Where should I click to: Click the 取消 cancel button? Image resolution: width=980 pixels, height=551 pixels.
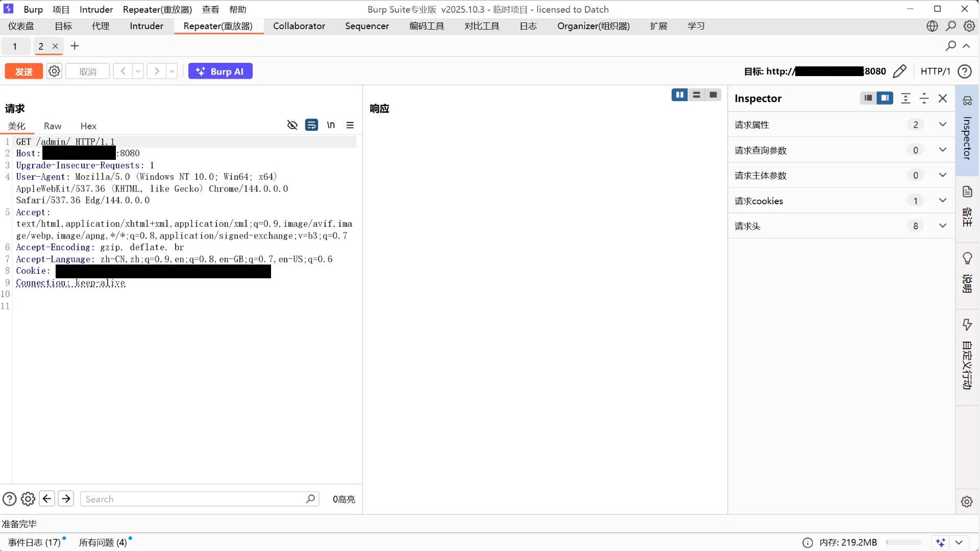[x=88, y=71]
